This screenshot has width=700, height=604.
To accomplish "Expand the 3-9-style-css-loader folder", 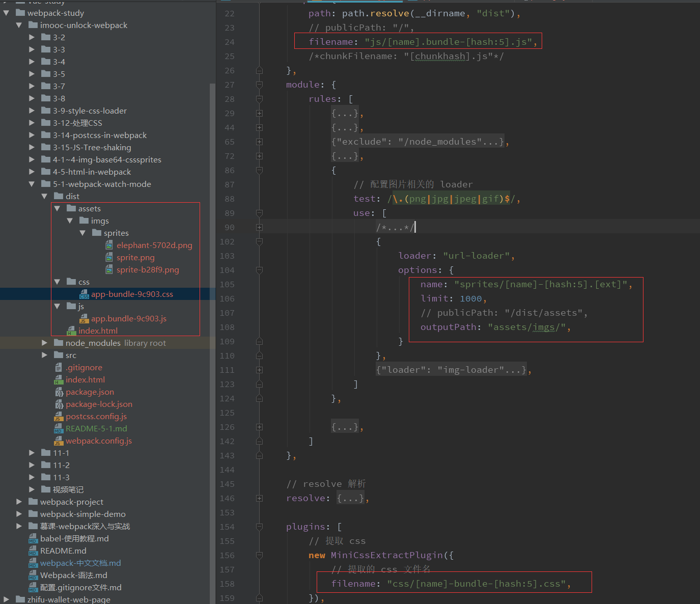I will [32, 111].
